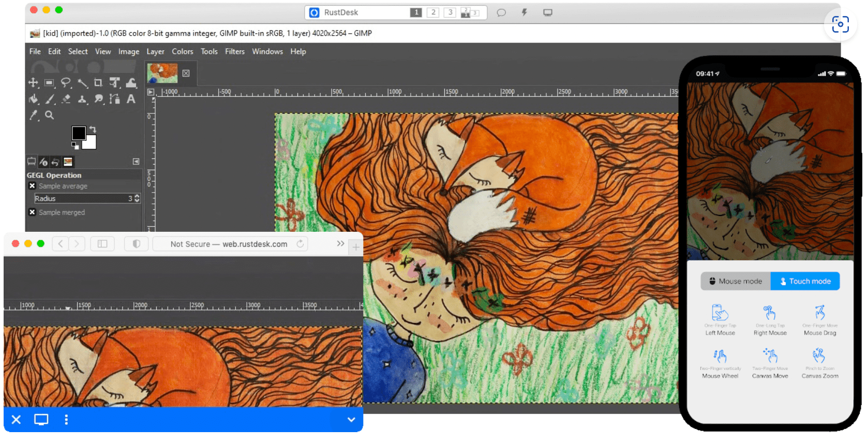The image size is (868, 443).
Task: Expand the browser toolbar overflow chevrons
Action: (340, 244)
